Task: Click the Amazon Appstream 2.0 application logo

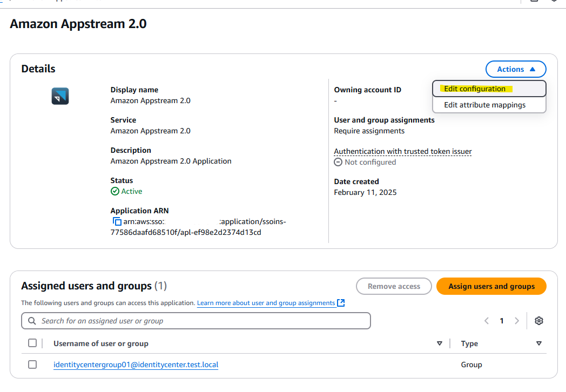Action: click(60, 96)
